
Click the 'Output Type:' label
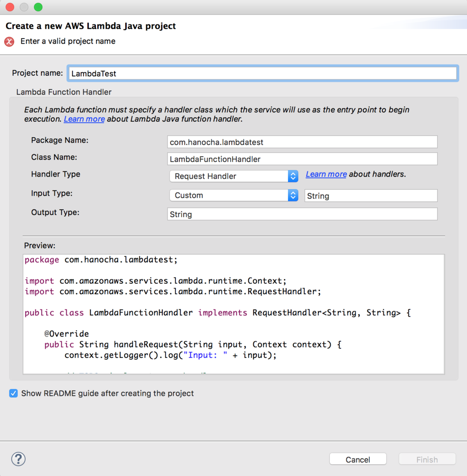tap(55, 212)
